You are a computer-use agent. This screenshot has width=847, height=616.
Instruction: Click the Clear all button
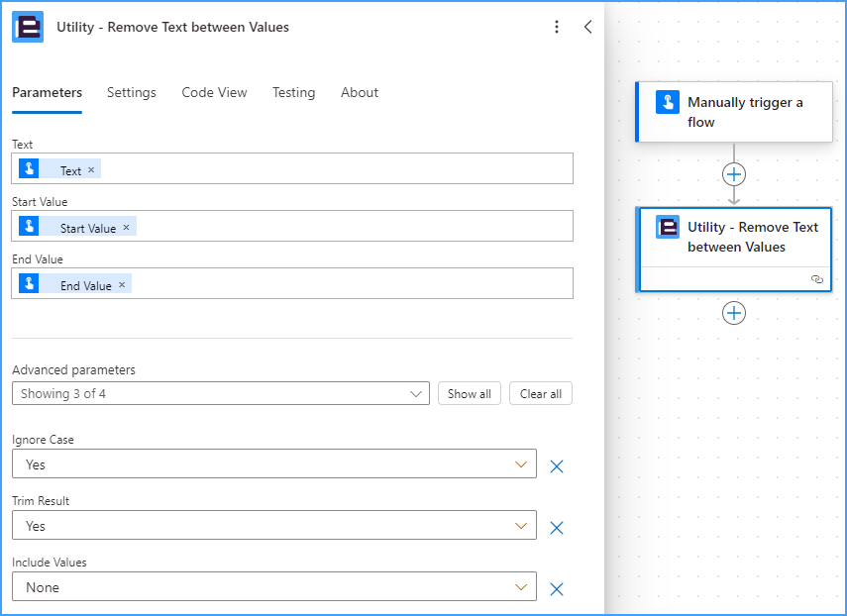click(x=540, y=393)
